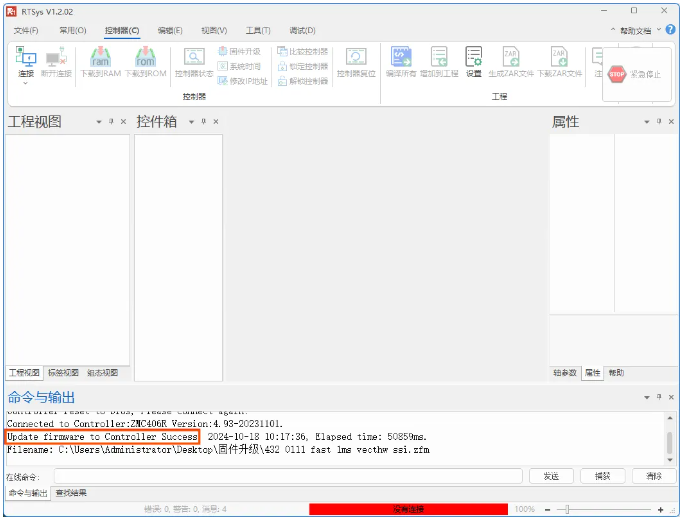Select the 帮助 tab in properties panel
685x523 pixels.
click(x=616, y=373)
